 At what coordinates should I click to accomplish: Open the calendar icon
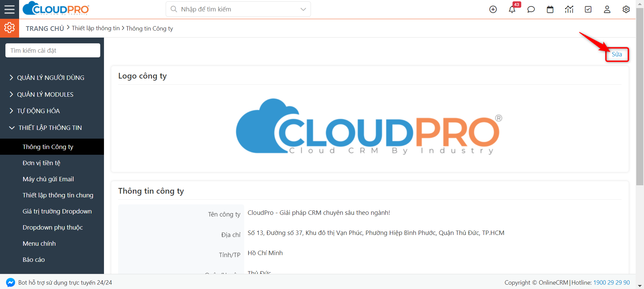click(550, 9)
